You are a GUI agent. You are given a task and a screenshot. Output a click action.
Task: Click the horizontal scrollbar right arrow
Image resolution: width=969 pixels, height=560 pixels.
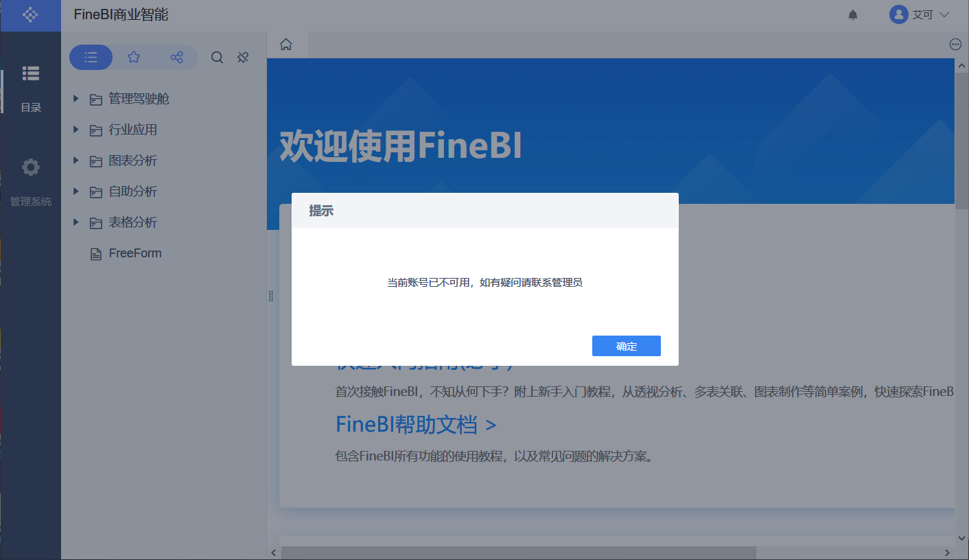948,552
